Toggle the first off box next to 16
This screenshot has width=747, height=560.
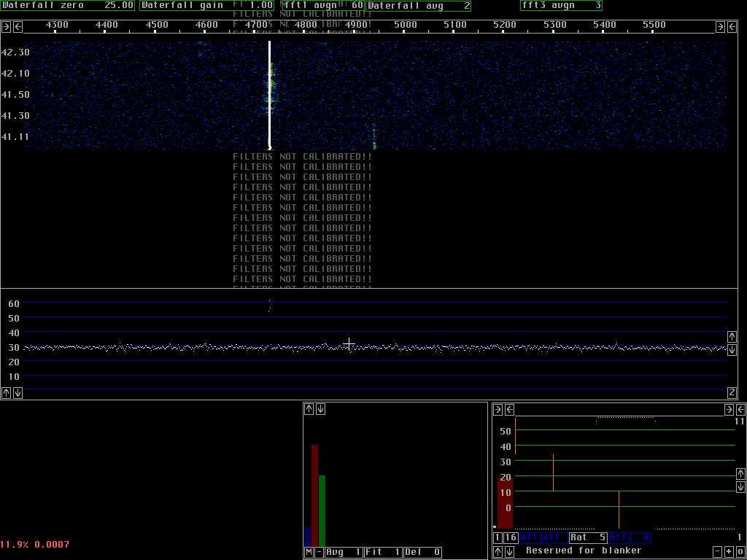[530, 537]
